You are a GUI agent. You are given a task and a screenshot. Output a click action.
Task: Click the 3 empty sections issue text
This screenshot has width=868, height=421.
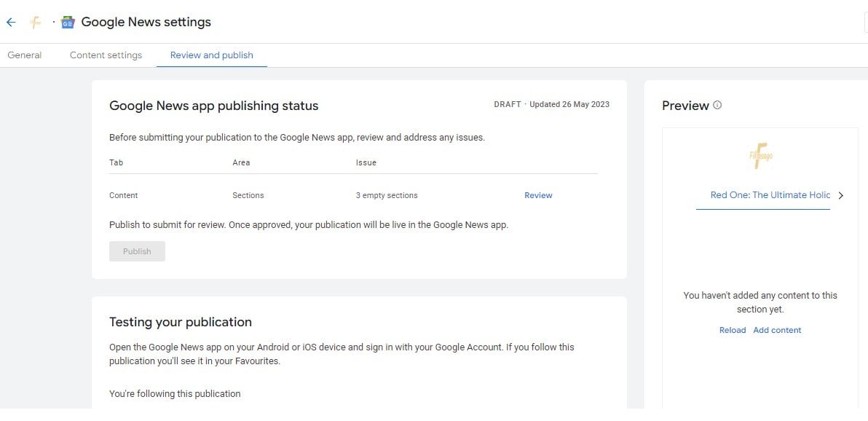point(387,195)
